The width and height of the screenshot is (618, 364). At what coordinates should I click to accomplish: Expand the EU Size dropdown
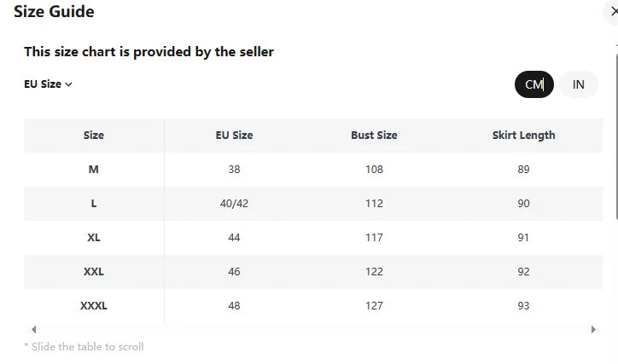[x=48, y=84]
